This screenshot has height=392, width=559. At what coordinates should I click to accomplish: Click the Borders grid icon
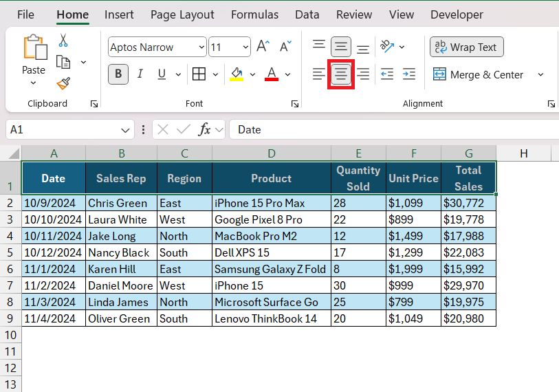199,74
